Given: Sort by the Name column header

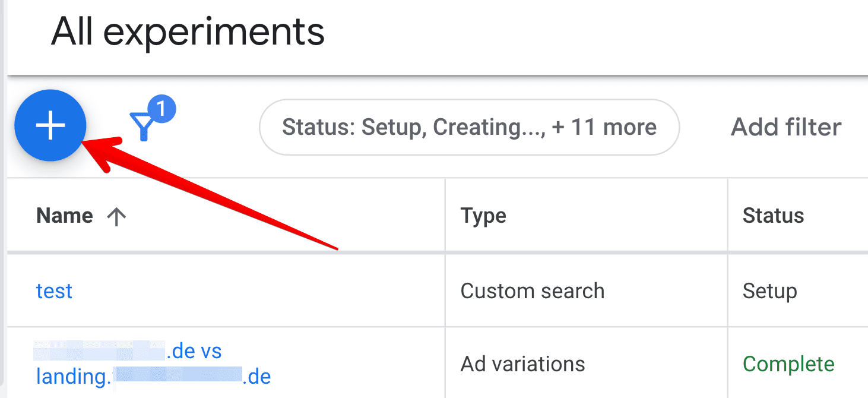Looking at the screenshot, I should (65, 216).
